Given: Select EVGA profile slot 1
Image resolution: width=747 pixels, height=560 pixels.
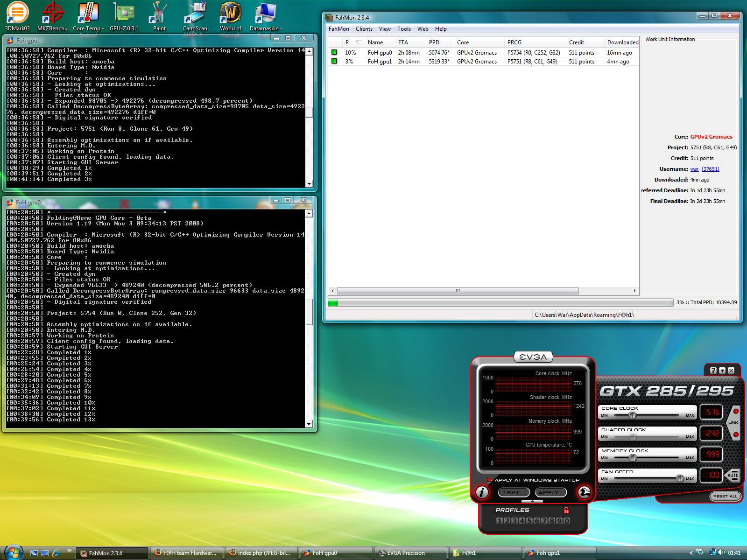Looking at the screenshot, I should [x=499, y=521].
